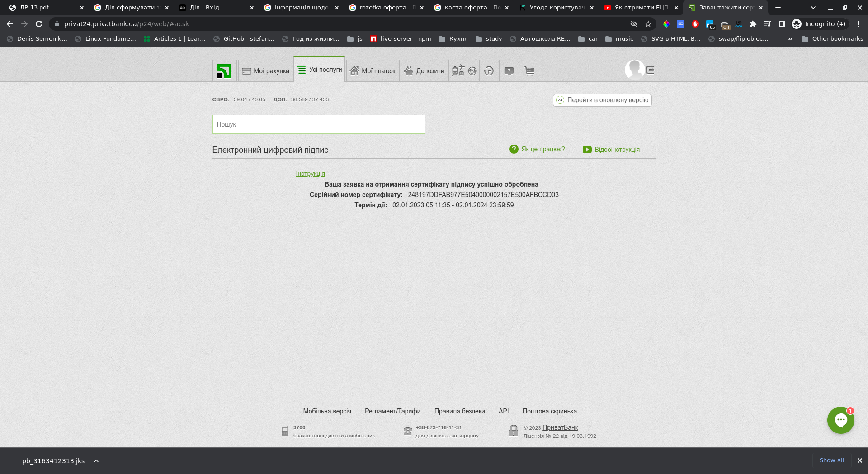
Task: Click into the Пошук search field
Action: click(319, 124)
